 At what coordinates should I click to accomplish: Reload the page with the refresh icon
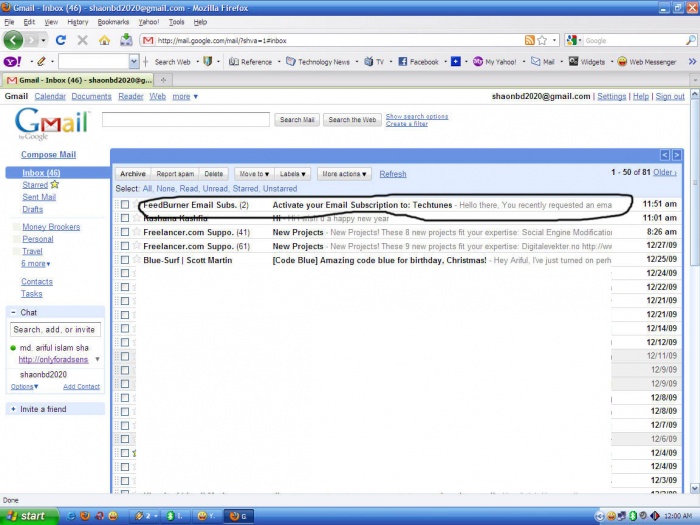click(61, 40)
